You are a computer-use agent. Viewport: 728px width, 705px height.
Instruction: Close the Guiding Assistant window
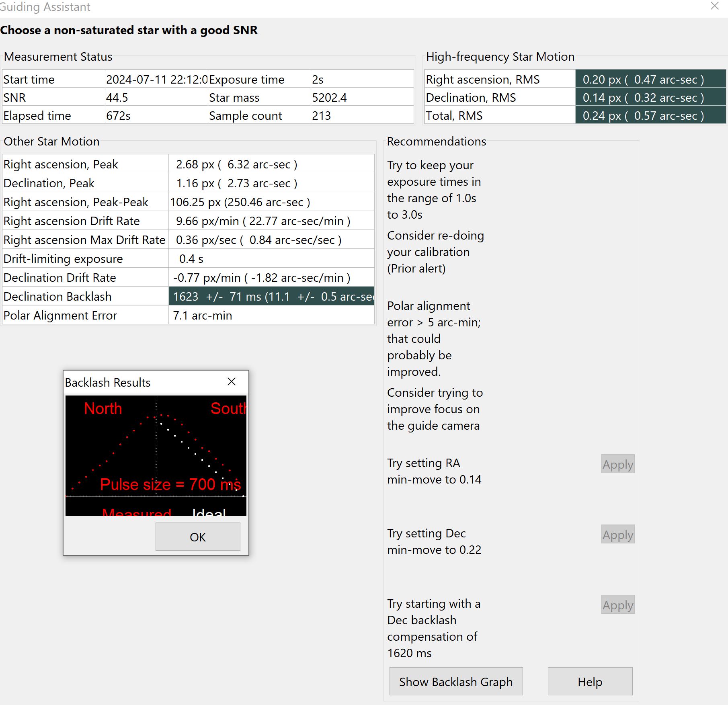point(715,6)
